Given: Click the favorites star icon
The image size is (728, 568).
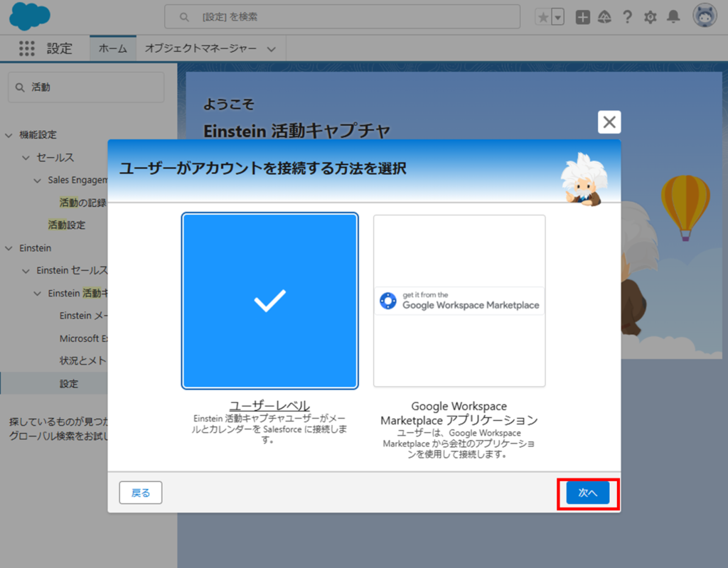Looking at the screenshot, I should pos(542,17).
